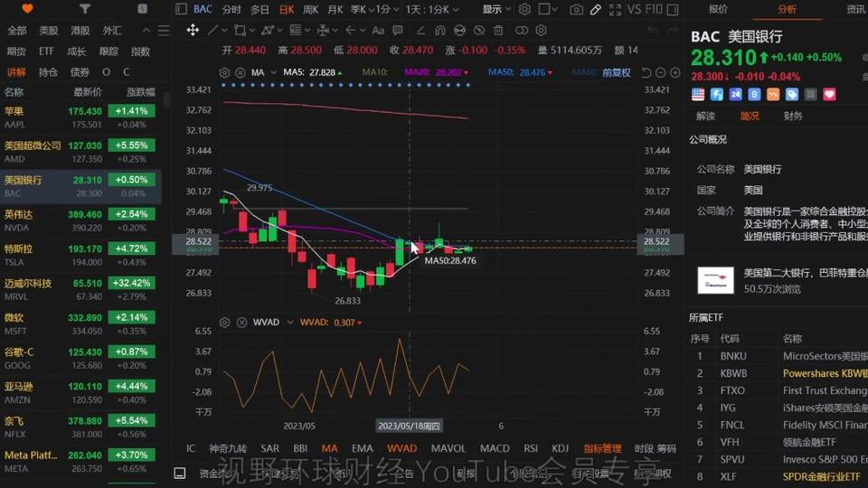This screenshot has height=488, width=868.
Task: Open the 分析 analysis tab
Action: (x=787, y=9)
